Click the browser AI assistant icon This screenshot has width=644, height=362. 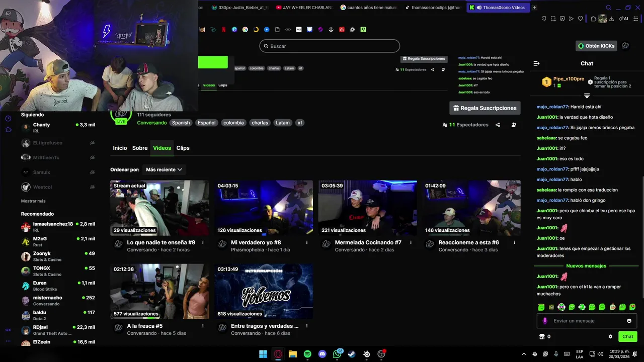tap(623, 19)
